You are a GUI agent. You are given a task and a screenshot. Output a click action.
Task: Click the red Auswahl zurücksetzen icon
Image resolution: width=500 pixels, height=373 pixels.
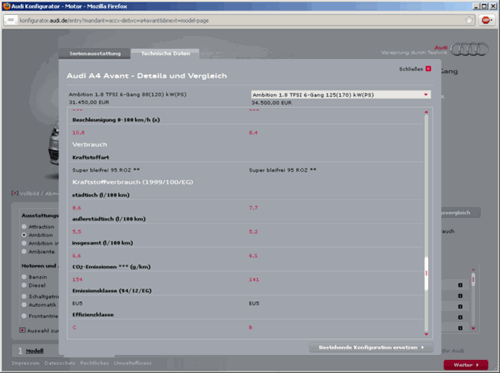coord(22,330)
